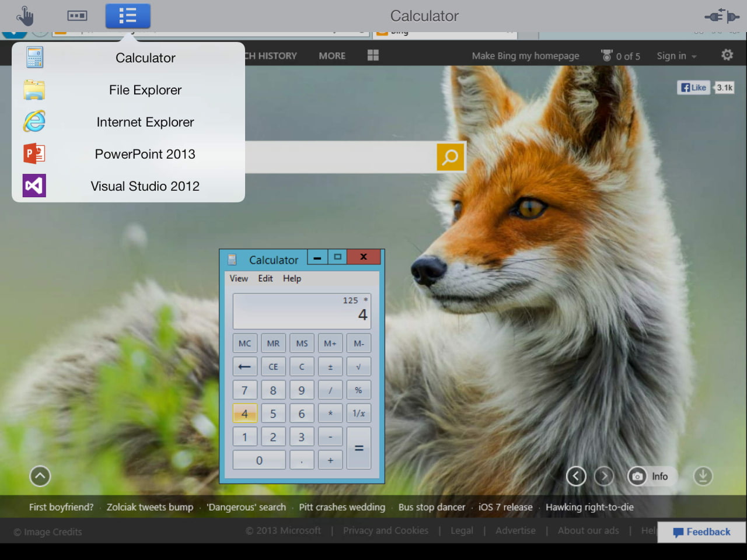
Task: Open the Calculator View menu
Action: point(238,278)
